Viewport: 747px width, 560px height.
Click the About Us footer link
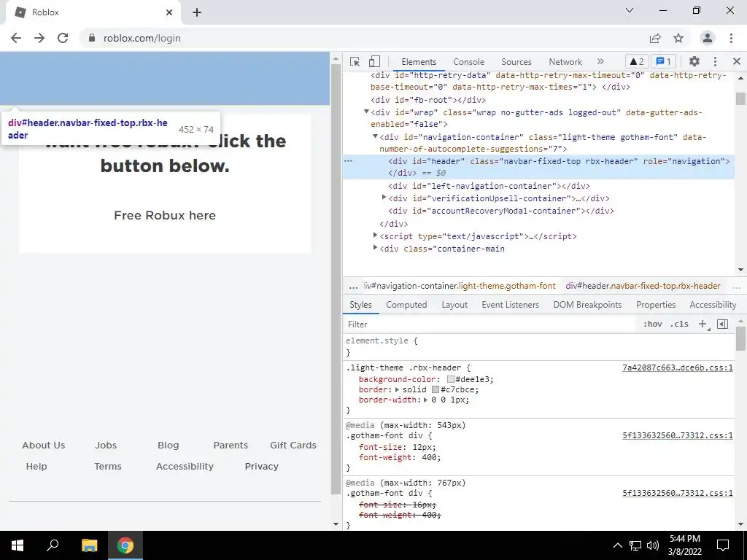coord(43,446)
